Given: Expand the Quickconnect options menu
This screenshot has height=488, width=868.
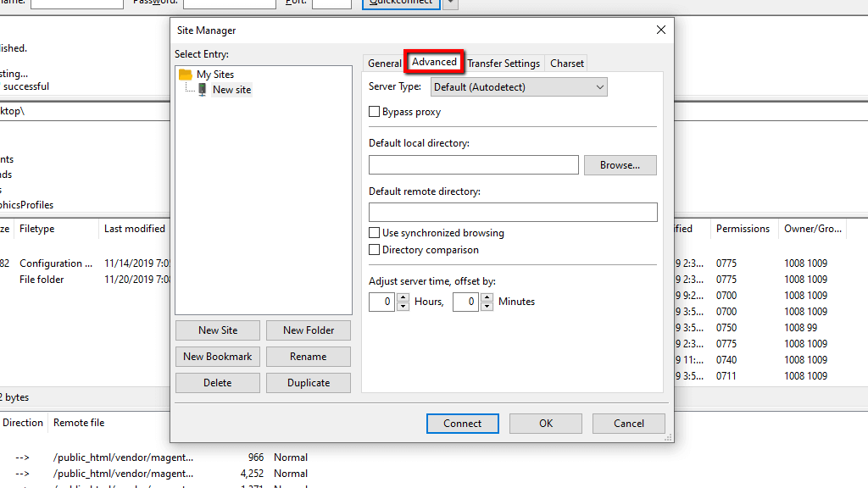Looking at the screenshot, I should tap(449, 3).
